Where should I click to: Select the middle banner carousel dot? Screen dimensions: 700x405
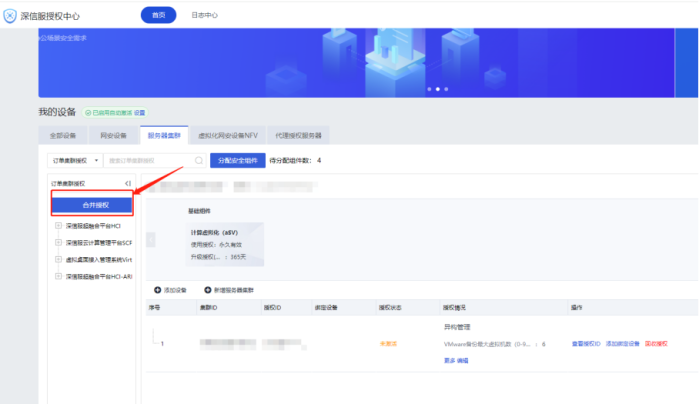435,89
